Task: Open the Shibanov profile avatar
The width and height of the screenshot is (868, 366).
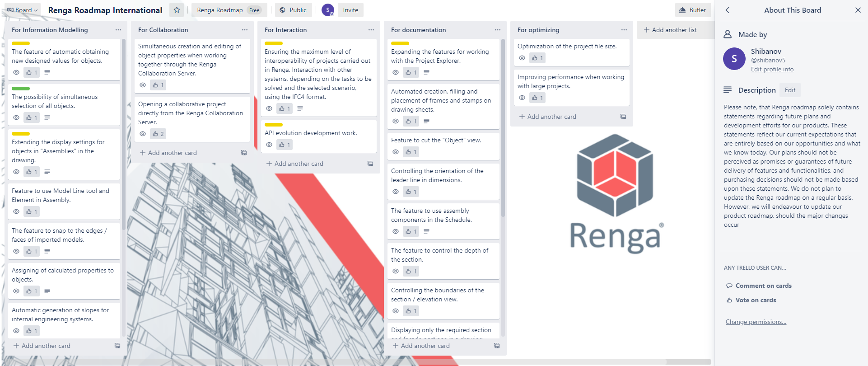Action: click(x=734, y=59)
